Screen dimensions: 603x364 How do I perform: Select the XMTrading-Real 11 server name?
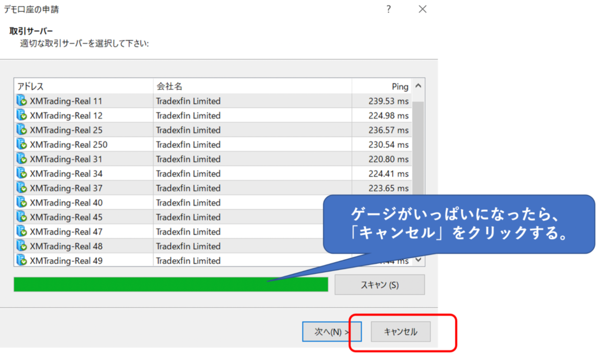[66, 101]
